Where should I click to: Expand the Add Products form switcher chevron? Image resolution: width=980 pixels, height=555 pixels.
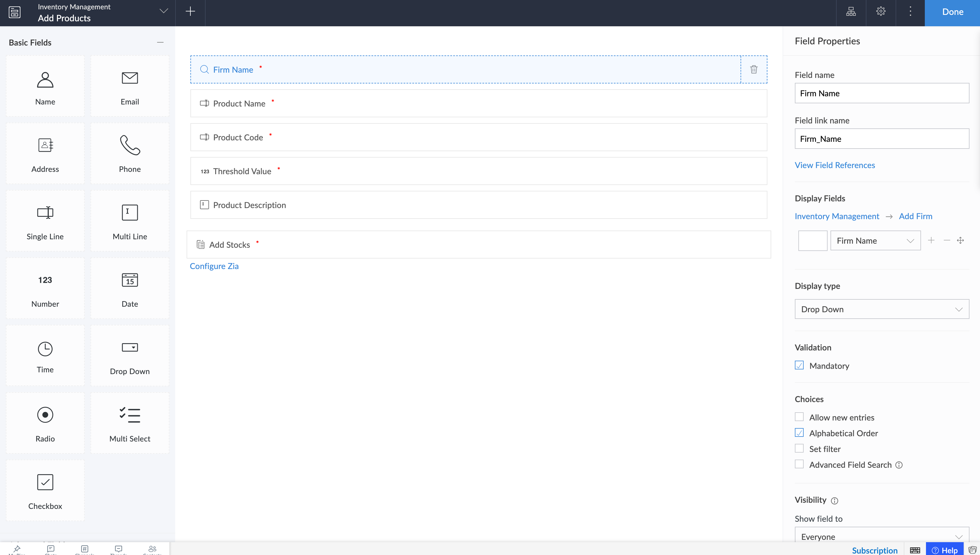(164, 11)
